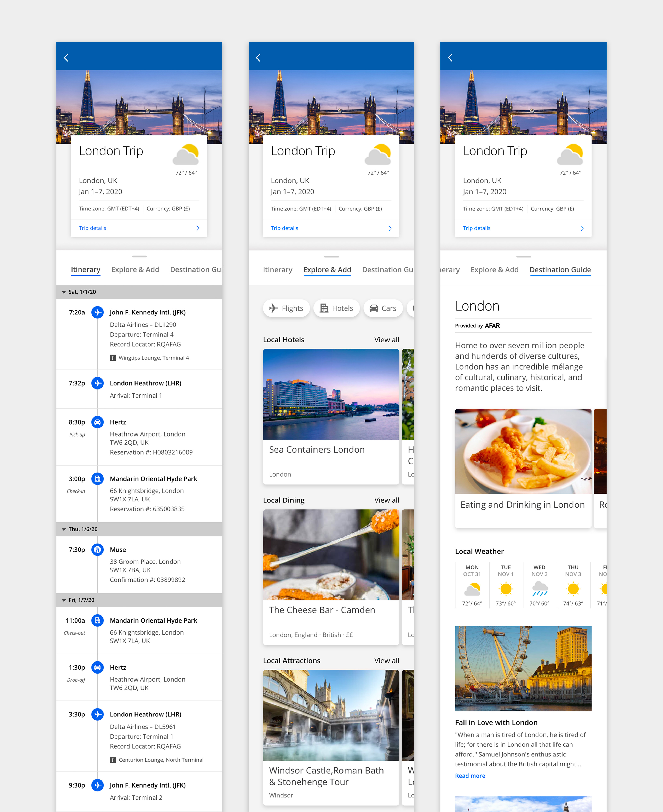Click the car icon beside the Hertz pick-up entry
The height and width of the screenshot is (812, 663).
[x=97, y=422]
